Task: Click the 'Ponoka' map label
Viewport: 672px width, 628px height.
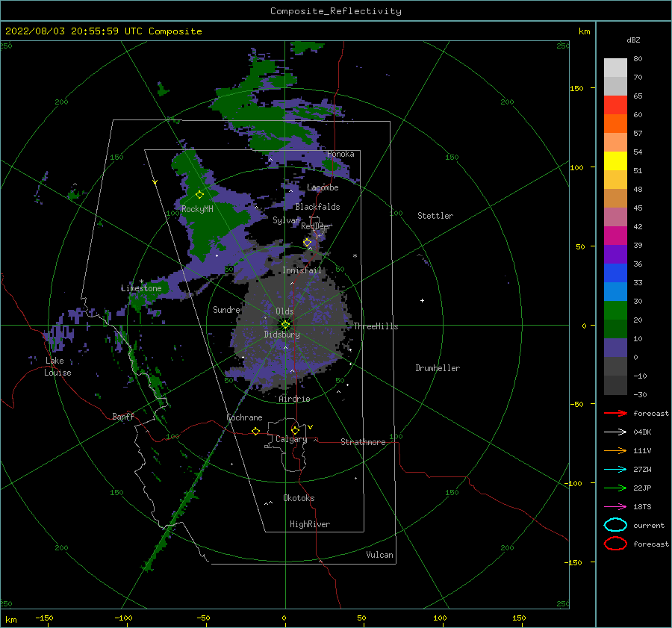Action: coord(340,154)
